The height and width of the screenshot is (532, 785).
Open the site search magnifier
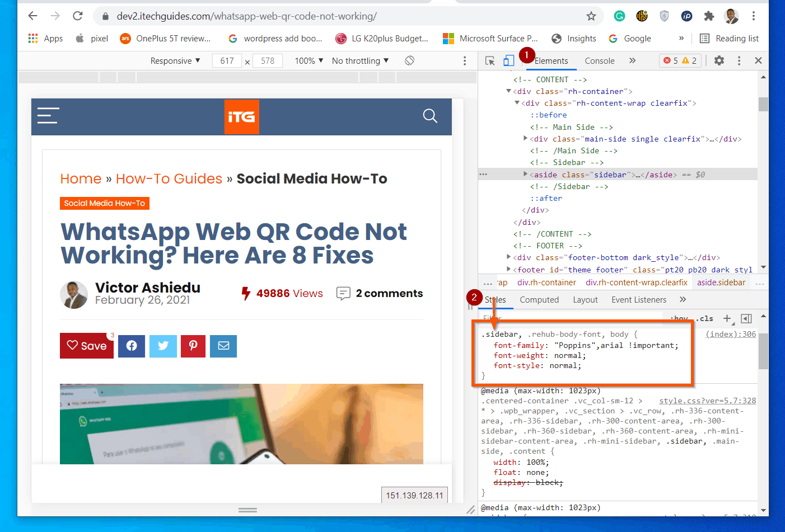(430, 116)
